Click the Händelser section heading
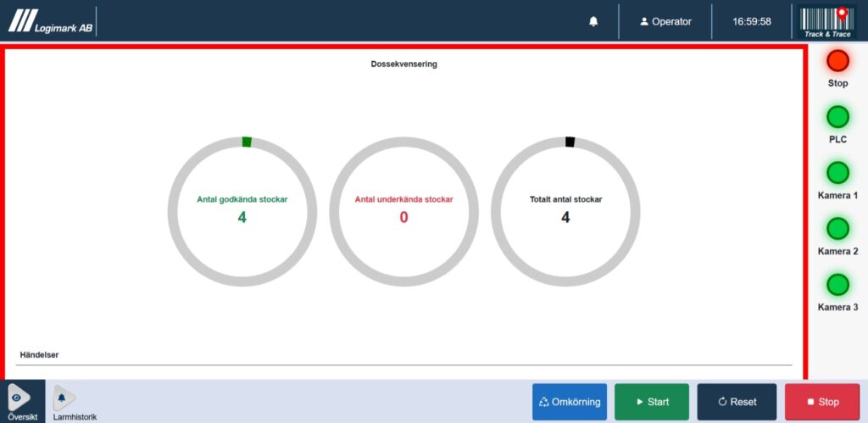This screenshot has width=868, height=423. point(39,354)
